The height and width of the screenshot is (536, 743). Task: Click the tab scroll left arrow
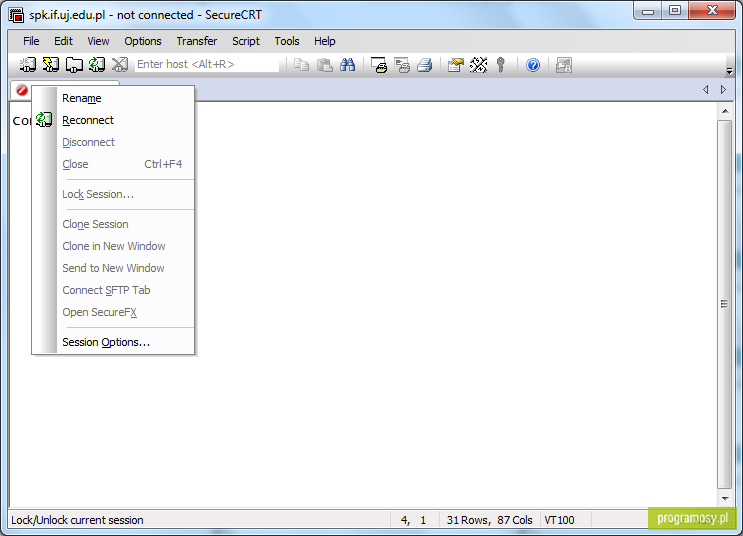tap(706, 90)
